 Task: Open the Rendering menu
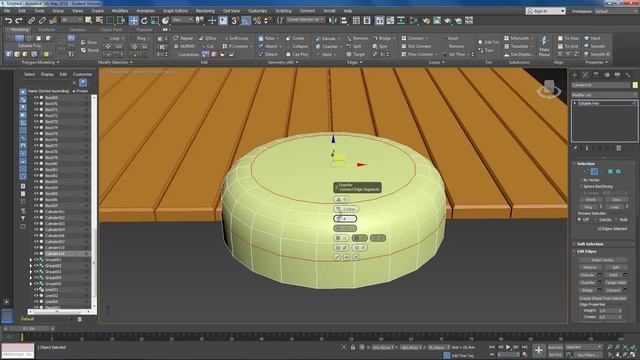coord(205,11)
